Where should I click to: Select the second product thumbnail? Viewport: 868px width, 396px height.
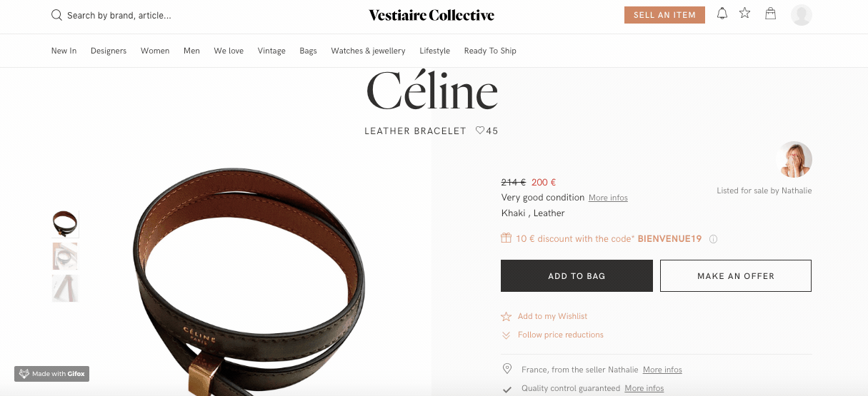65,256
